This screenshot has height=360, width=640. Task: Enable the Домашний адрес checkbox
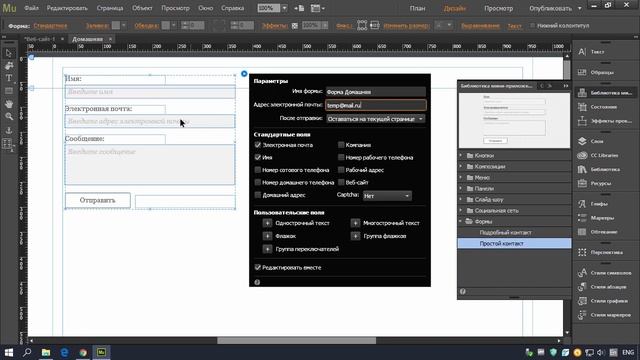point(258,195)
